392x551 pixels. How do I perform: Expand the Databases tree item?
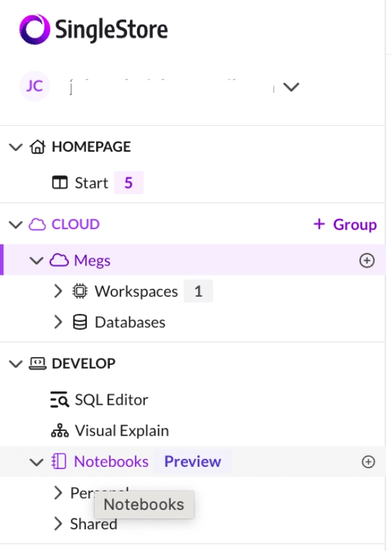tap(58, 322)
